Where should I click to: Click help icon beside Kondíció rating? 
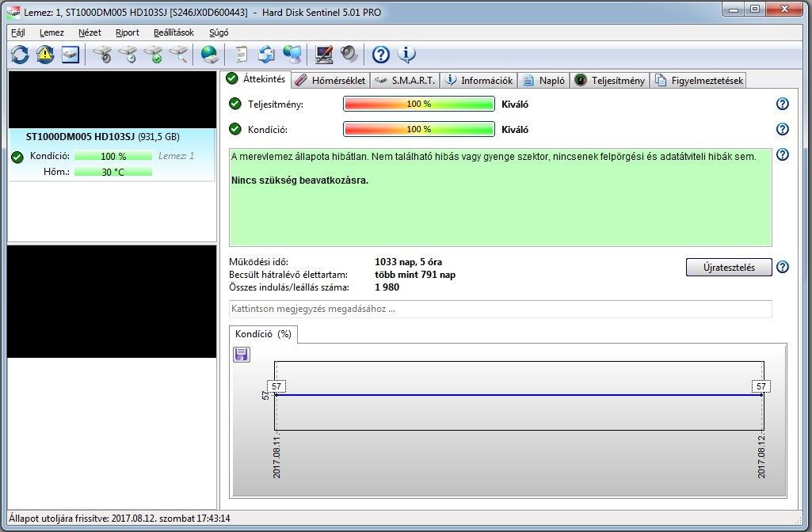click(x=783, y=129)
